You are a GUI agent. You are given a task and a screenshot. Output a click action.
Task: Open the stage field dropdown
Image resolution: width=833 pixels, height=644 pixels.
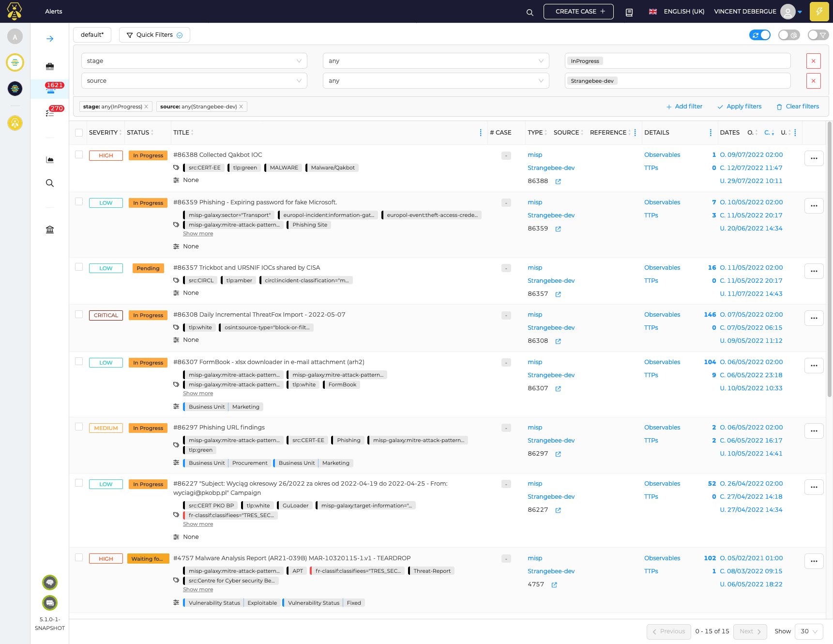click(194, 61)
